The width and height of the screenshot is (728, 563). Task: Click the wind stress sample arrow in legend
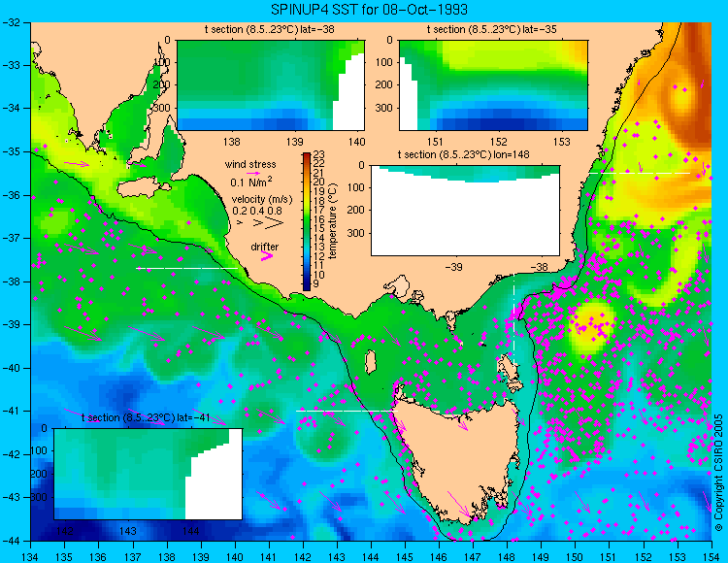pos(253,173)
